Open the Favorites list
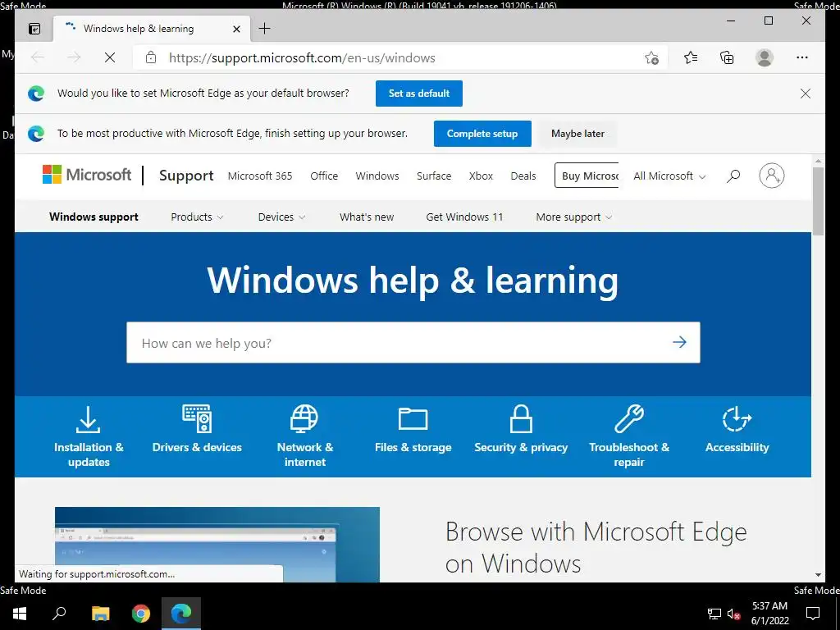 click(x=691, y=57)
